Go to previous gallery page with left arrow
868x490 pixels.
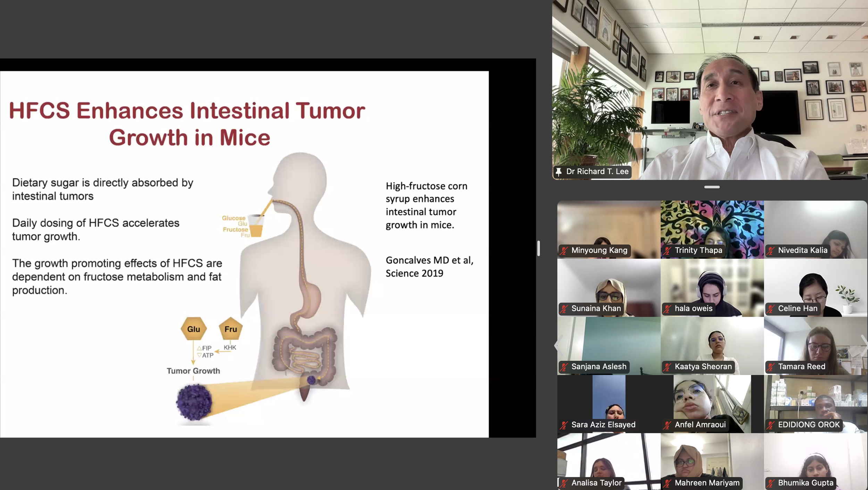[558, 345]
